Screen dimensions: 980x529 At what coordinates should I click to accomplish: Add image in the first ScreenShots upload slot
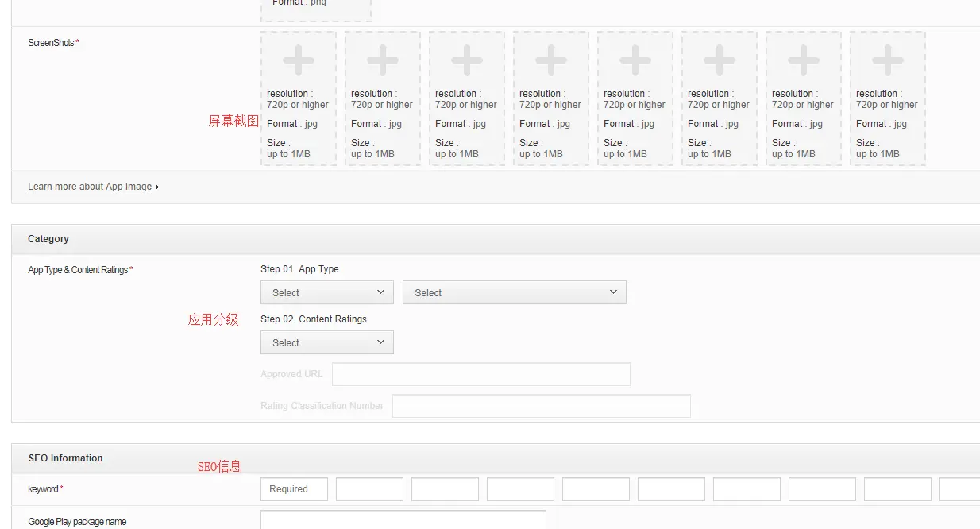tap(299, 98)
